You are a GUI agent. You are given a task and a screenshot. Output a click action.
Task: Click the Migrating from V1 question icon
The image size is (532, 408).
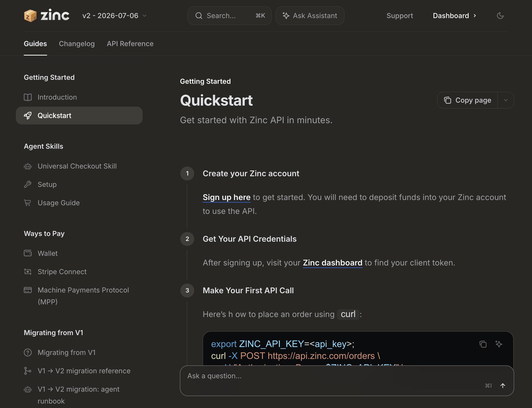(x=28, y=352)
